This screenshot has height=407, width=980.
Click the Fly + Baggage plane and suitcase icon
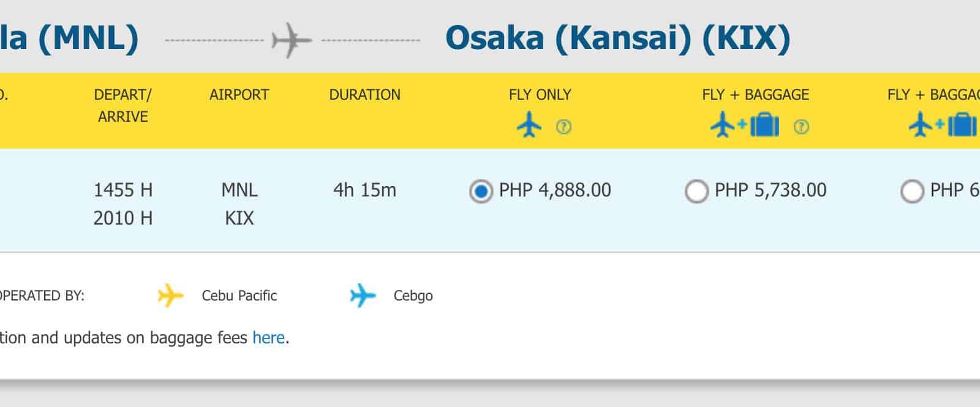click(745, 125)
